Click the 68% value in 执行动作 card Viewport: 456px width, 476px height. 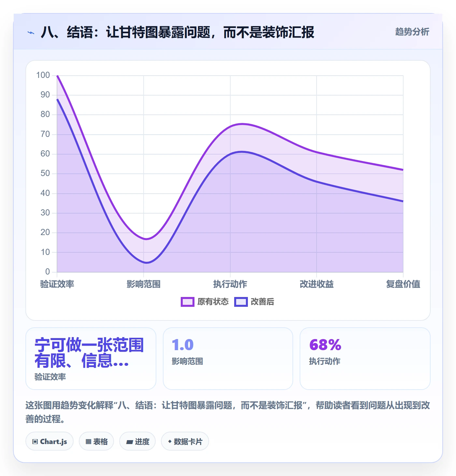(325, 345)
